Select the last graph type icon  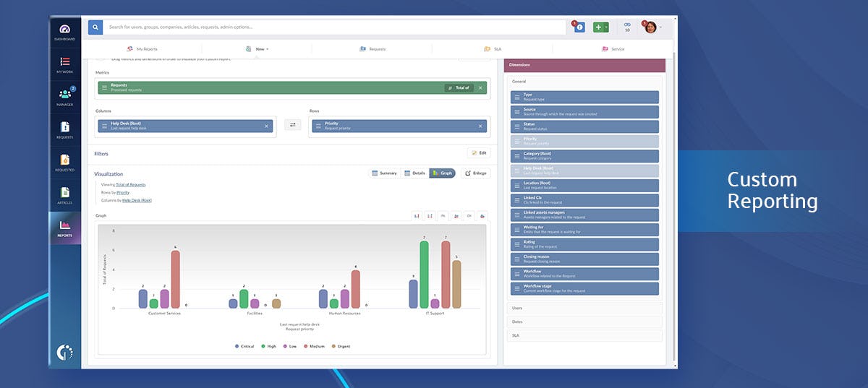pyautogui.click(x=482, y=215)
